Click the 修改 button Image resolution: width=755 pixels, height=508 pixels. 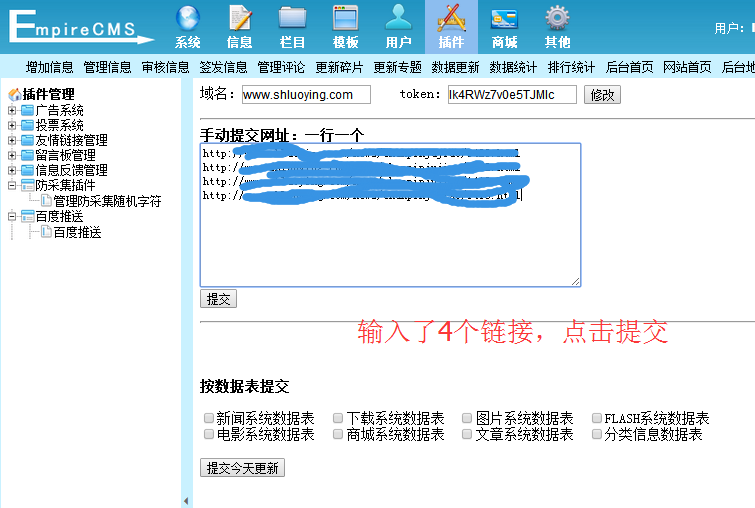tap(602, 95)
